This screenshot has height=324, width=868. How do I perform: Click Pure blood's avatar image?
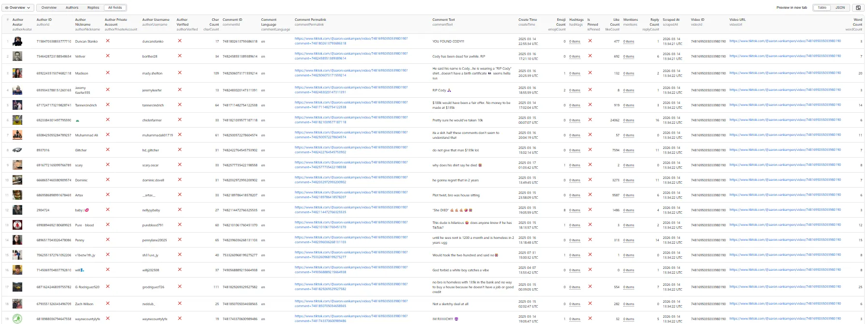pos(17,225)
